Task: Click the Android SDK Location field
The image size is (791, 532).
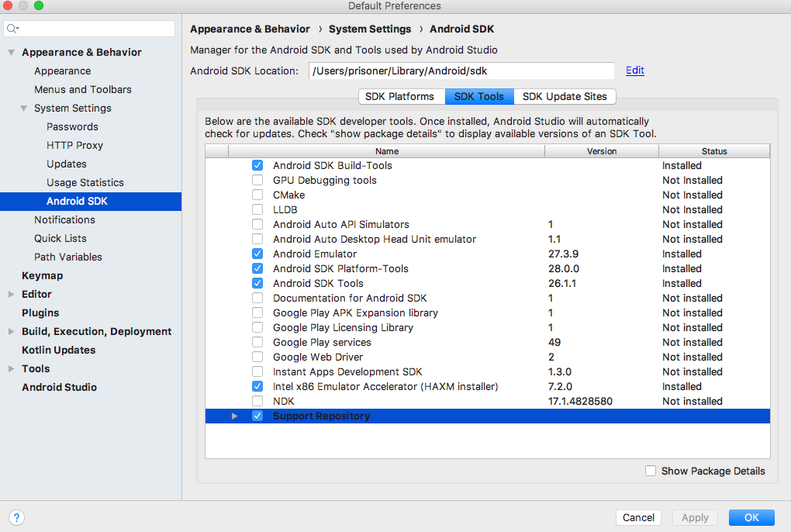Action: pyautogui.click(x=461, y=71)
